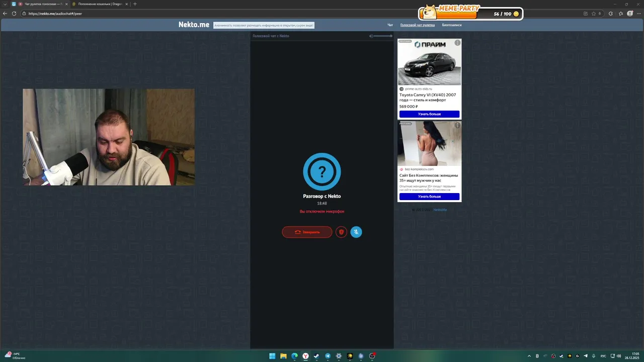
Task: Click the NektoMe footer link
Action: tap(440, 210)
